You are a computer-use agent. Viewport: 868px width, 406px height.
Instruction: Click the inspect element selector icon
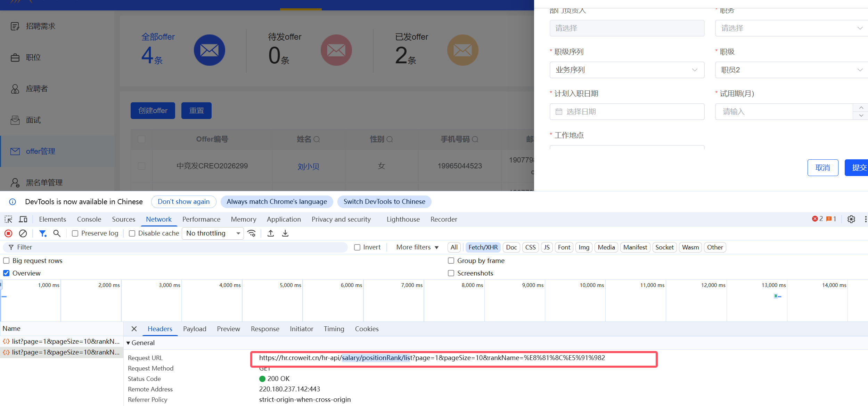tap(8, 219)
